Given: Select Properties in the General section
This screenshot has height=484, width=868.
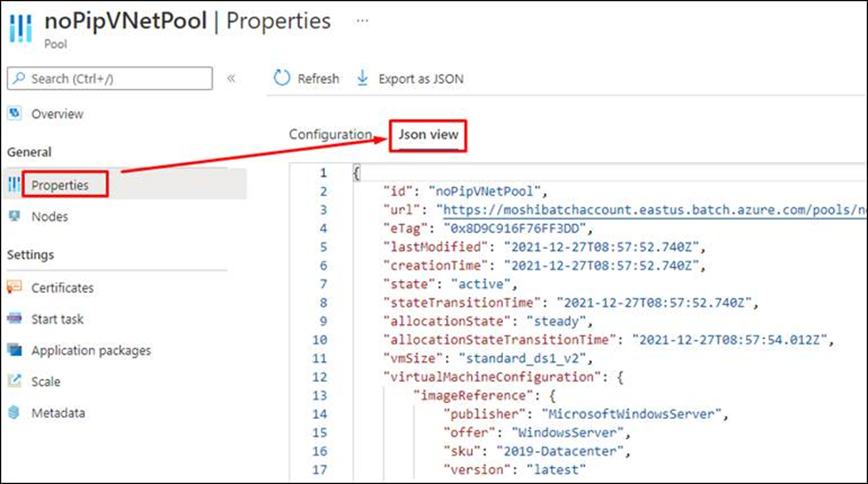Looking at the screenshot, I should (60, 185).
